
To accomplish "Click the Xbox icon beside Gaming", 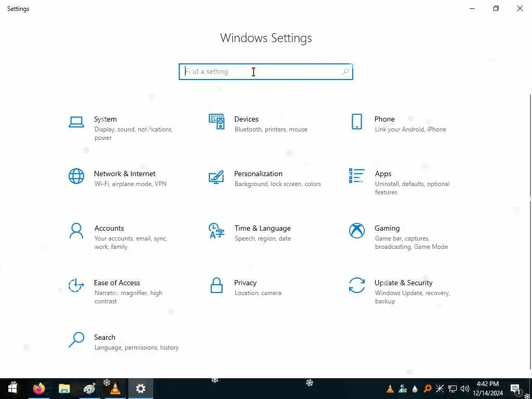I will tap(356, 231).
